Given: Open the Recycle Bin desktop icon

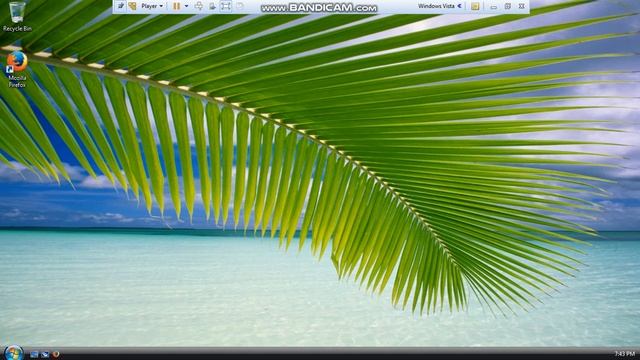Looking at the screenshot, I should click(x=17, y=16).
